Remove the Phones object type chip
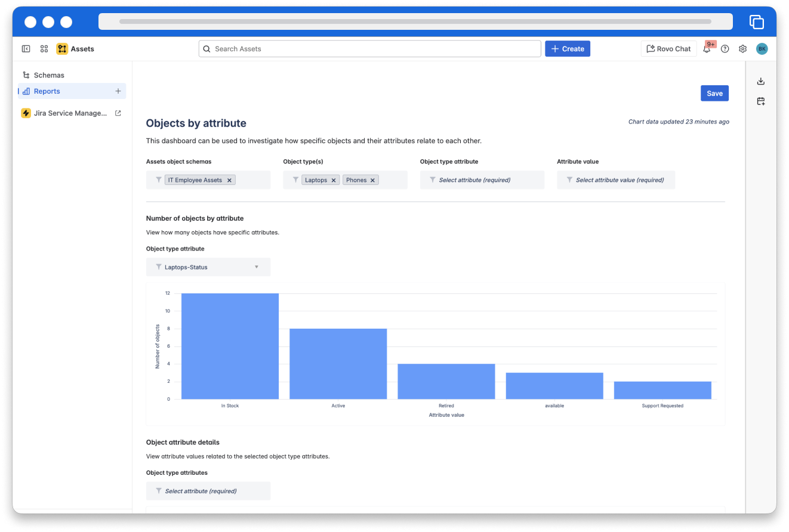This screenshot has width=789, height=532. [x=372, y=180]
